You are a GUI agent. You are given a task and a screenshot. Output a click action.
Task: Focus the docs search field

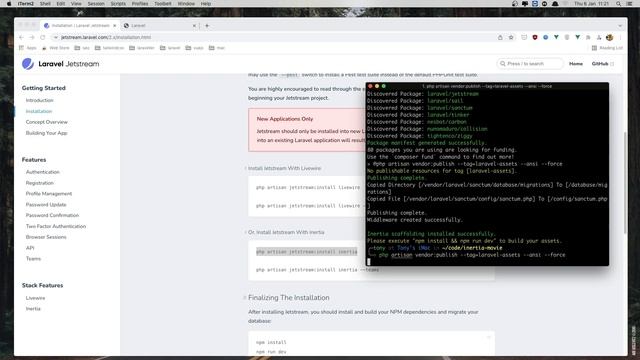(x=530, y=64)
